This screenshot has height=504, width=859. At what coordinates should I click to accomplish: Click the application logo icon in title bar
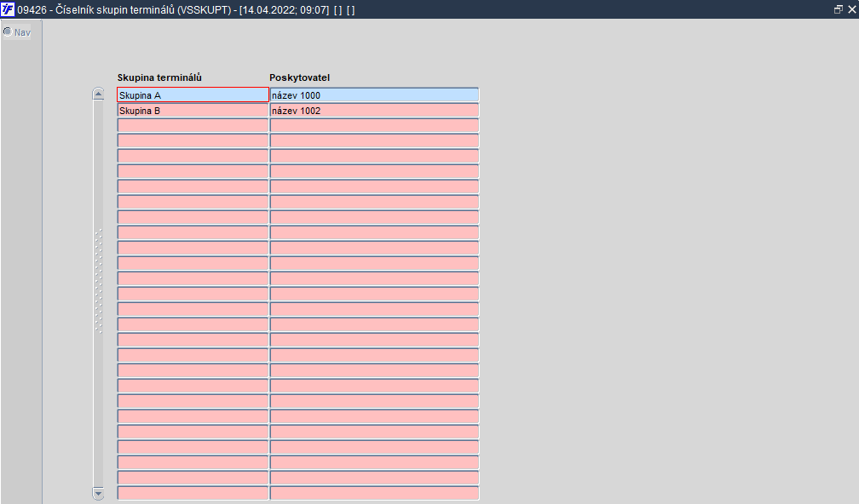8,9
